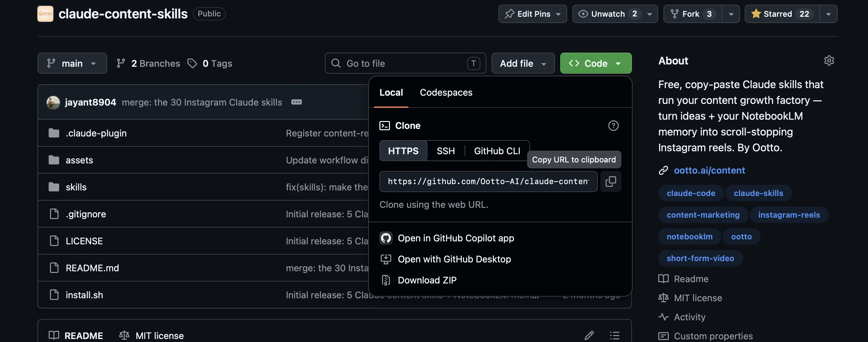Viewport: 868px width, 342px height.
Task: Expand the commit message ellipsis
Action: click(x=296, y=102)
